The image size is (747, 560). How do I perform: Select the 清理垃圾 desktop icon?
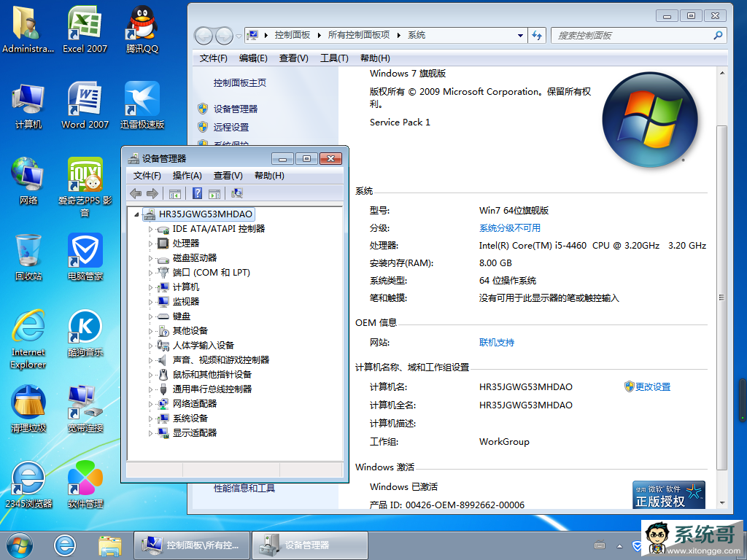[x=28, y=408]
